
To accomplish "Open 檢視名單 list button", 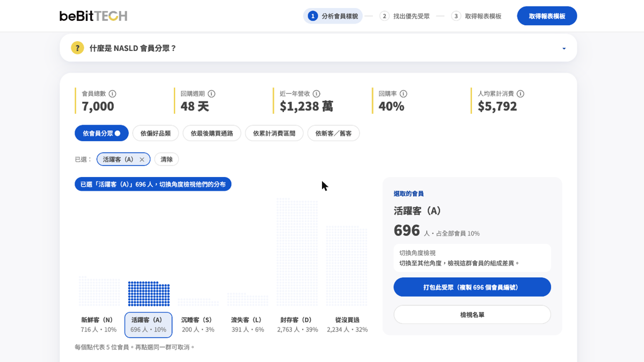I will click(472, 315).
